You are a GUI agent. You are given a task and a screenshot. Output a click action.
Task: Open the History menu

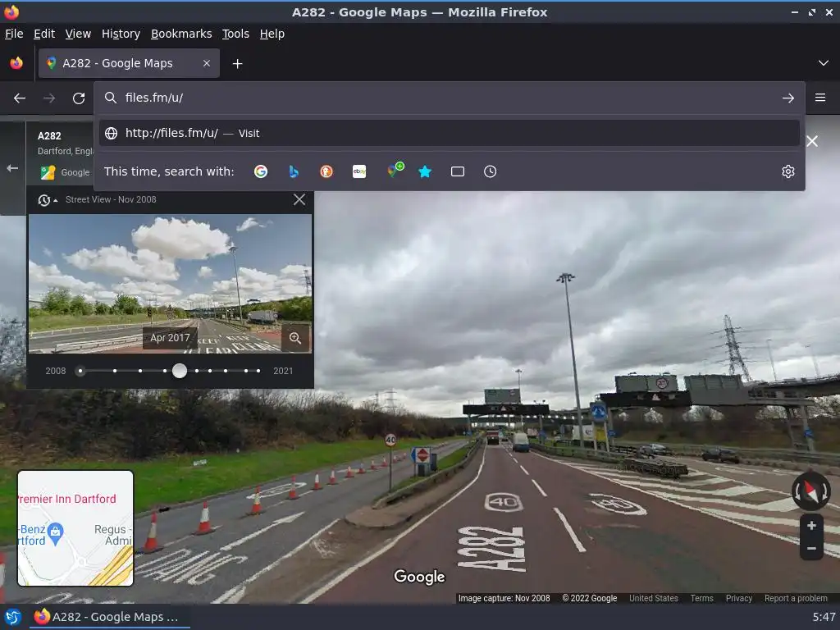(x=121, y=34)
